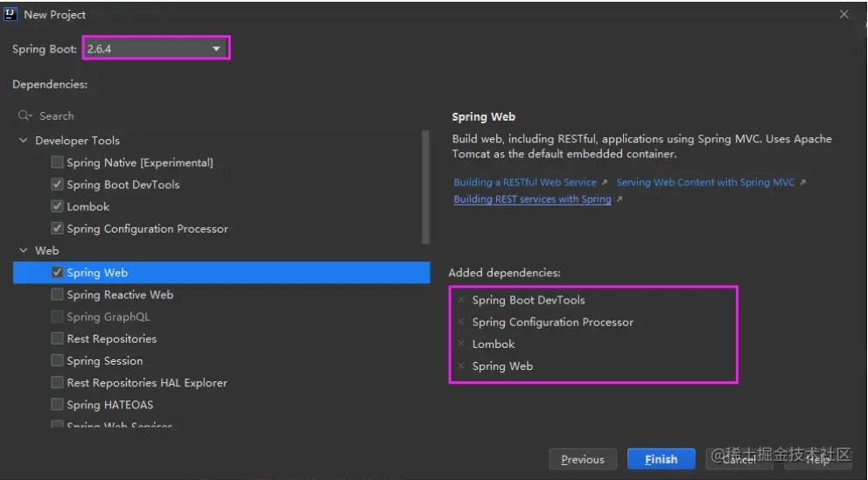Remove Spring Web using its X icon

(461, 365)
